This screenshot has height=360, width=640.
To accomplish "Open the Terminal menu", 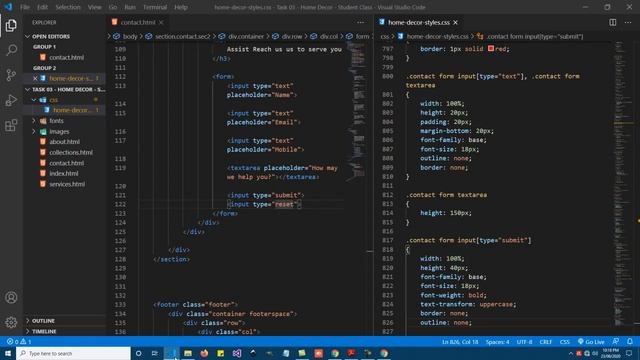I will [155, 7].
